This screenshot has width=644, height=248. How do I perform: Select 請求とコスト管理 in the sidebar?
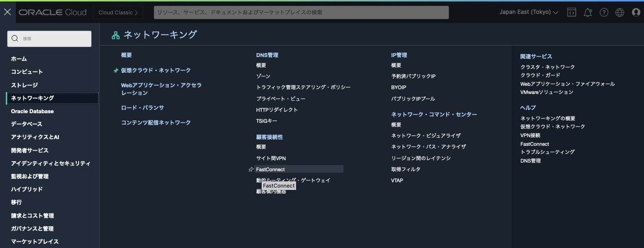coord(33,216)
